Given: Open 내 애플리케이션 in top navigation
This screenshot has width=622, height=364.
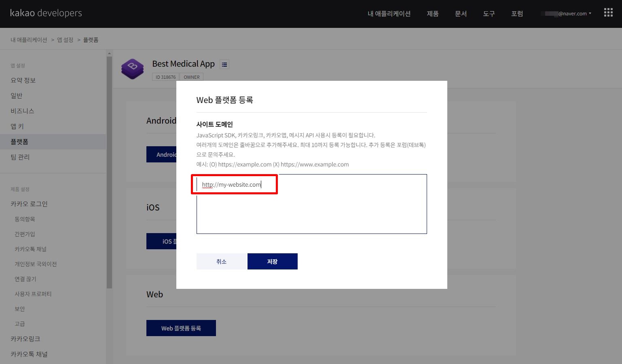Looking at the screenshot, I should tap(389, 14).
